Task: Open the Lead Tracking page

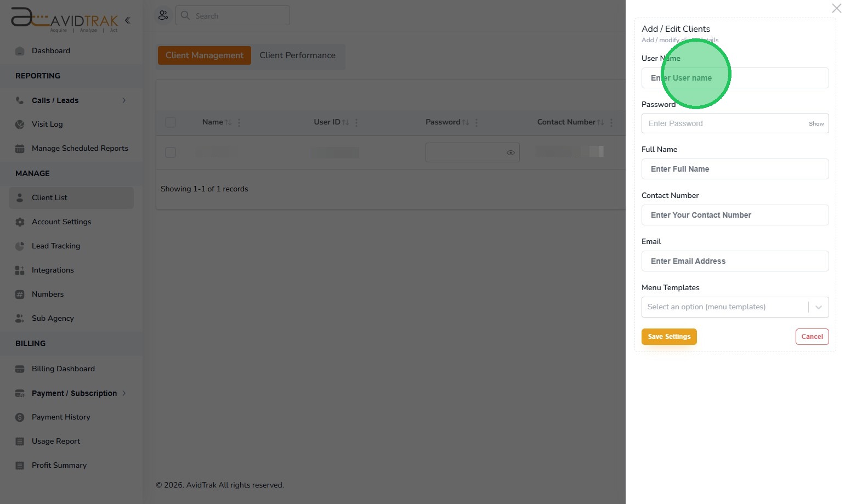Action: [56, 246]
